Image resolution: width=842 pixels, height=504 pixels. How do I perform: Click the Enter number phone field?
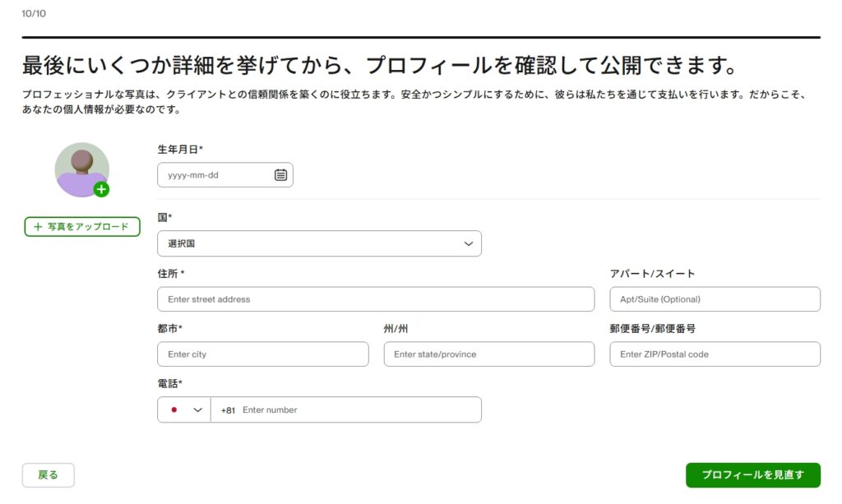[358, 409]
